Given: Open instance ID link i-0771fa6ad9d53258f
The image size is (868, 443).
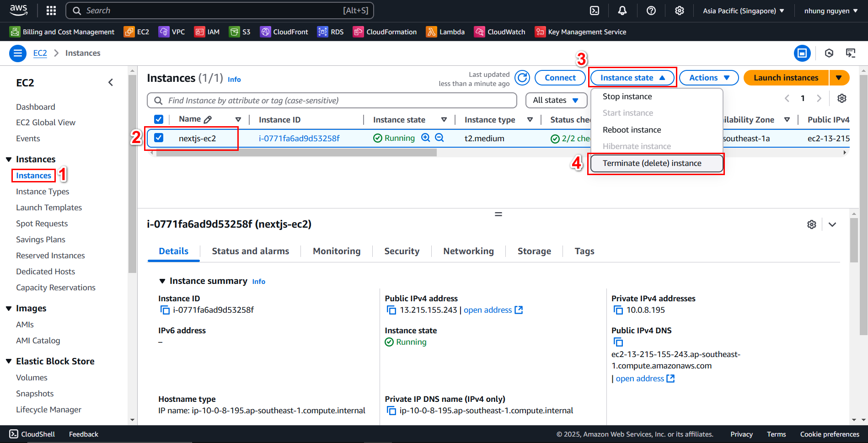Looking at the screenshot, I should tap(299, 139).
